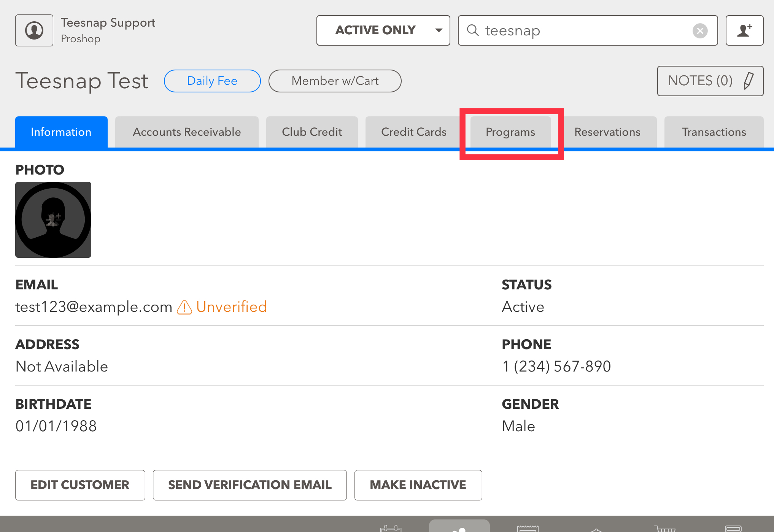774x532 pixels.
Task: Click the Send Verification Email button
Action: (250, 485)
